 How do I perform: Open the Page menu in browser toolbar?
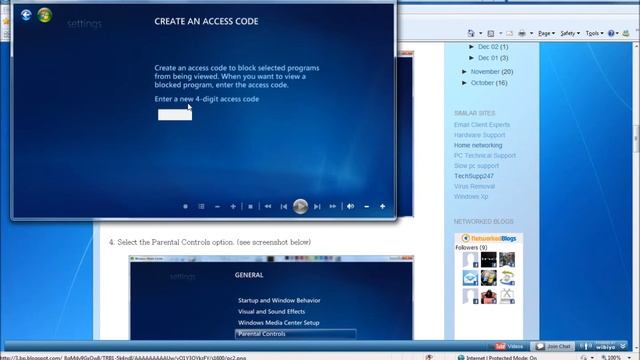coord(546,33)
